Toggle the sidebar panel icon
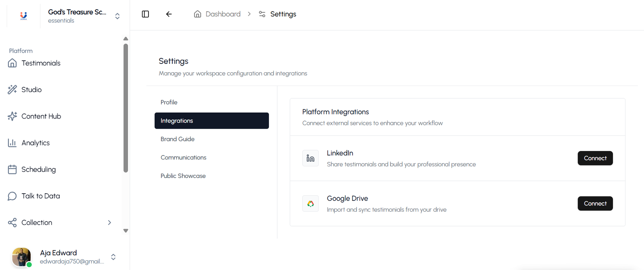The width and height of the screenshot is (644, 270). [x=145, y=14]
